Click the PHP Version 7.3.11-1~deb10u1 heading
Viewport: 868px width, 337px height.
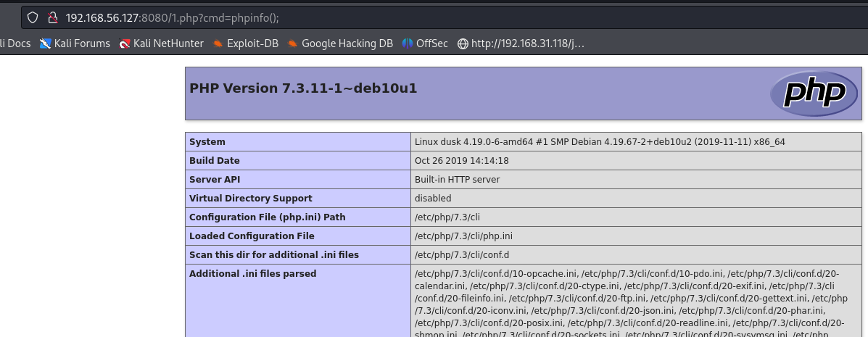coord(303,88)
